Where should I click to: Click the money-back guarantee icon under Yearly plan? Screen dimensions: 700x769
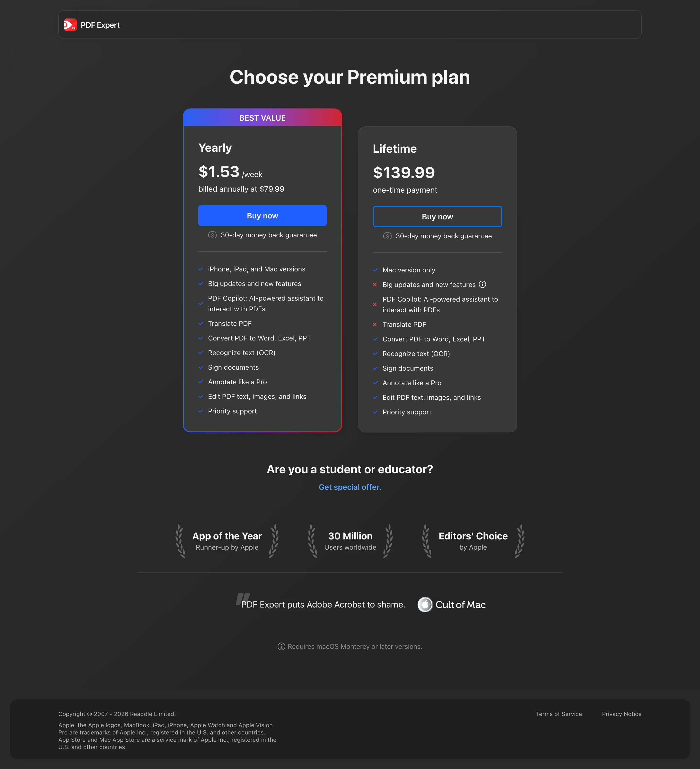212,235
